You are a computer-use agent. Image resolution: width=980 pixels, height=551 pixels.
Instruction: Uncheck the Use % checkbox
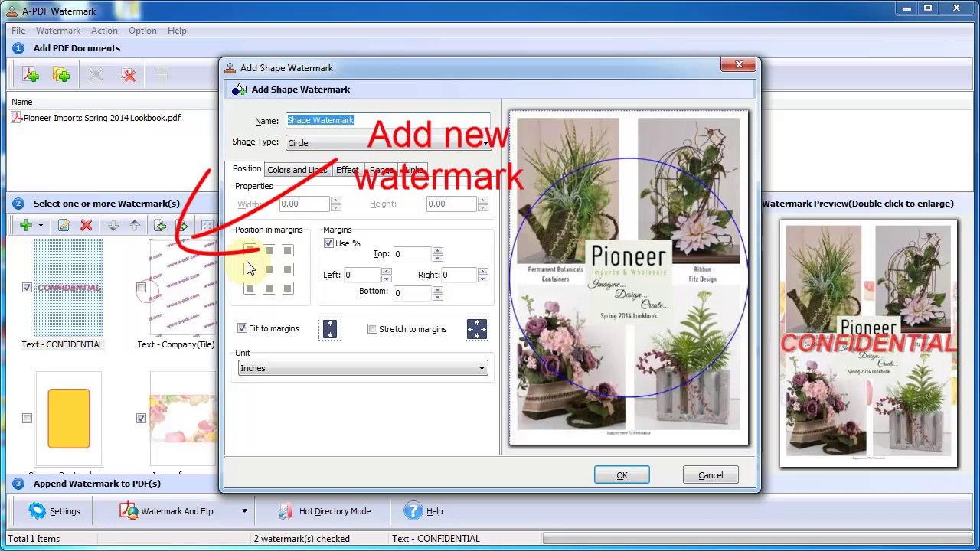pyautogui.click(x=329, y=243)
